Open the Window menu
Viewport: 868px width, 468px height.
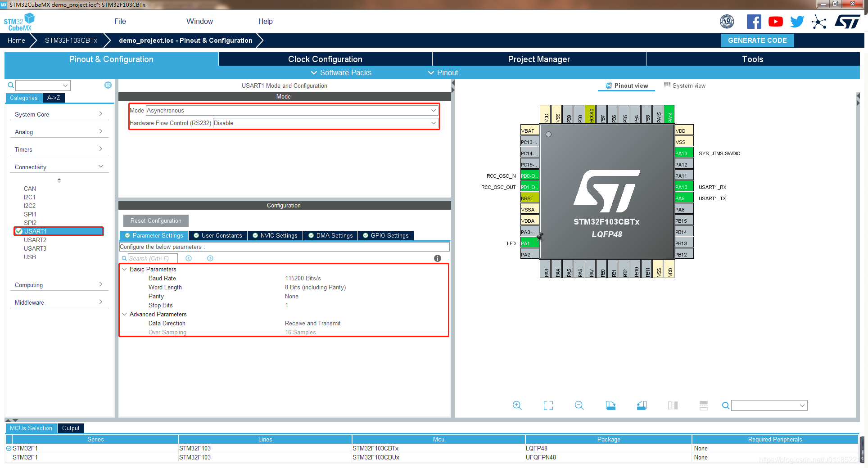coord(199,21)
